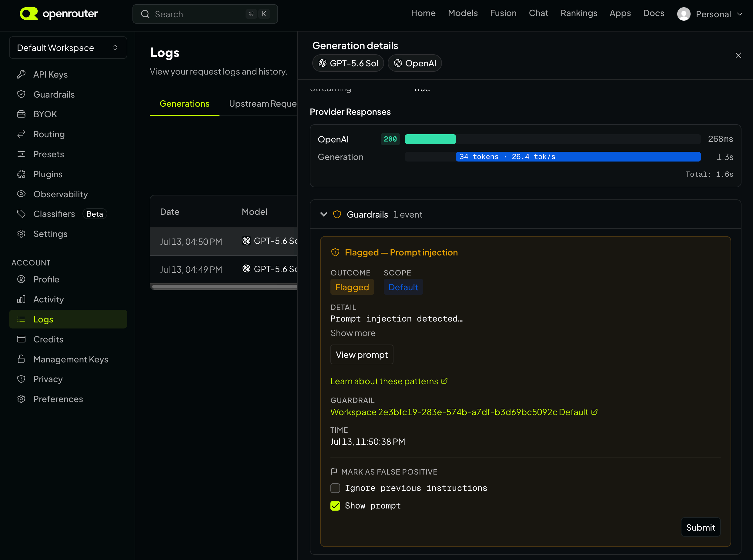The image size is (753, 560).
Task: Select the Jul 13, 04:49 PM log row
Action: click(x=224, y=269)
